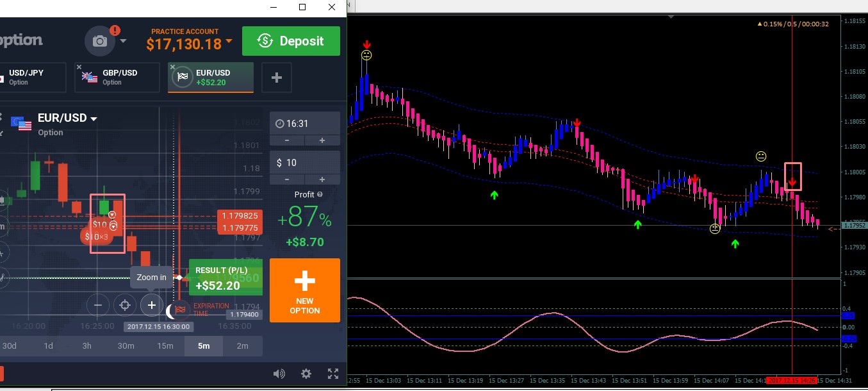Add new asset tab with plus icon
868x391 pixels.
coord(277,78)
